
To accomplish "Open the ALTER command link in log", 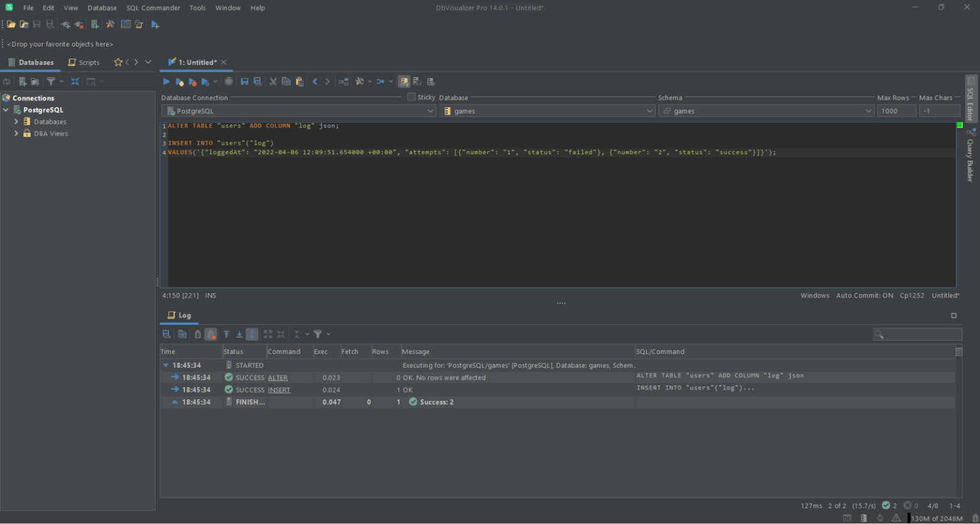I will 278,377.
